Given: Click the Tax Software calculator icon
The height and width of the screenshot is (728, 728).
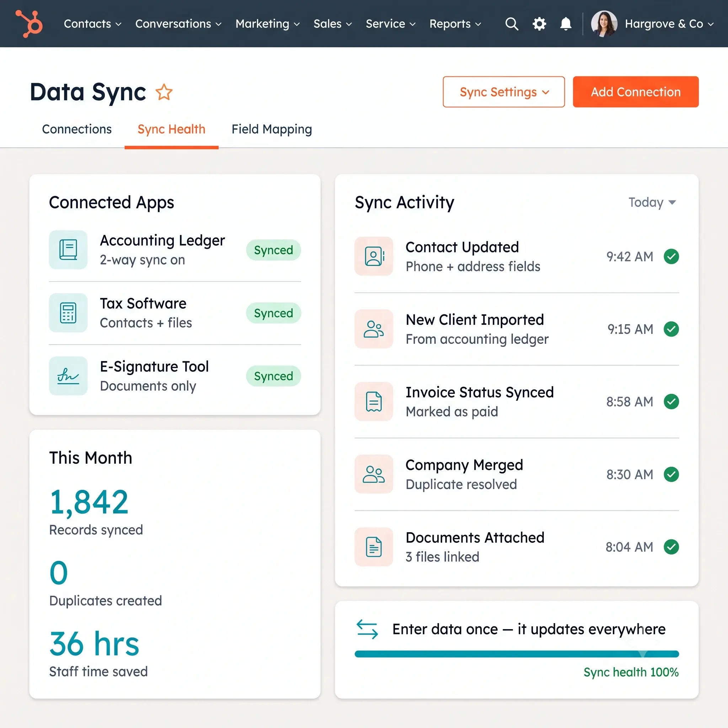Looking at the screenshot, I should 68,313.
